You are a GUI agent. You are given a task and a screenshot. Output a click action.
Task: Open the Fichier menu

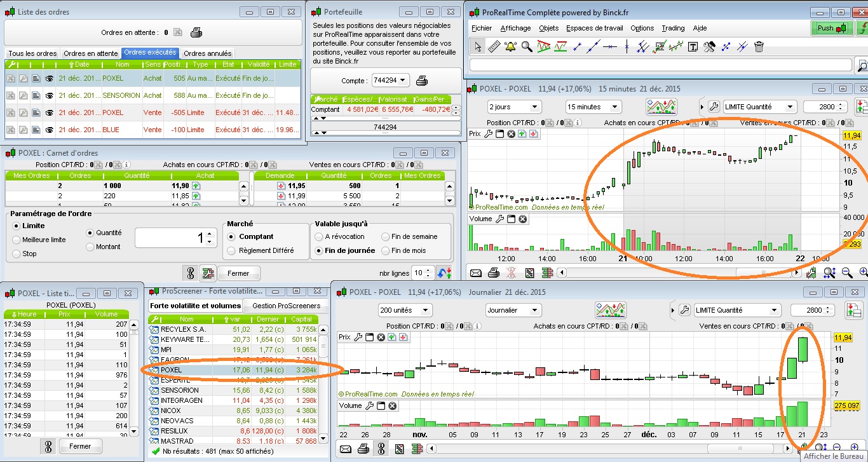(x=482, y=28)
